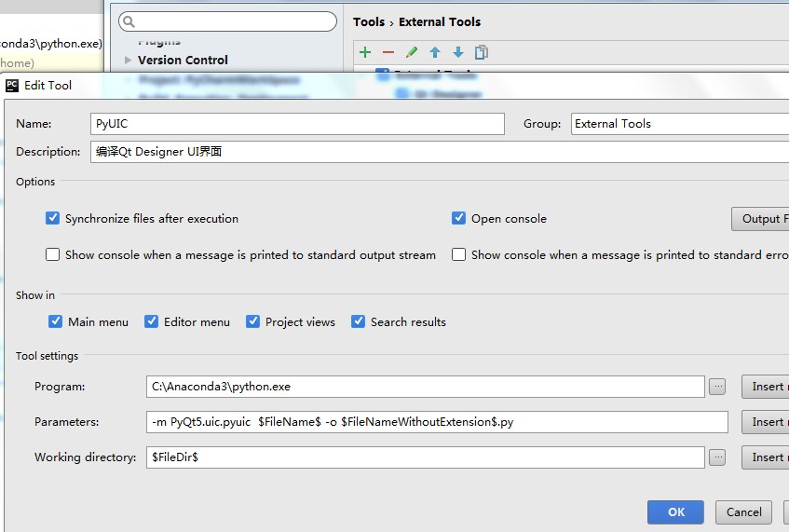
Task: Enable Show console for standard error stream
Action: [x=458, y=254]
